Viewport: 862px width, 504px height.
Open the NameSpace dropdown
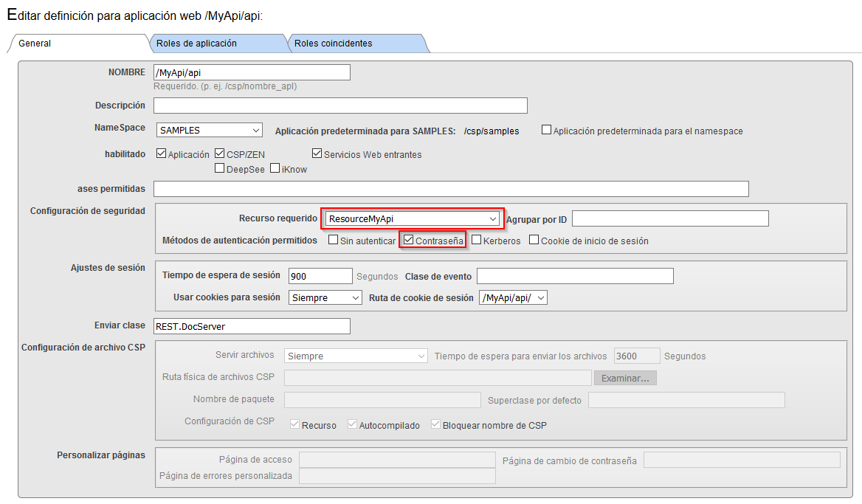tap(210, 131)
